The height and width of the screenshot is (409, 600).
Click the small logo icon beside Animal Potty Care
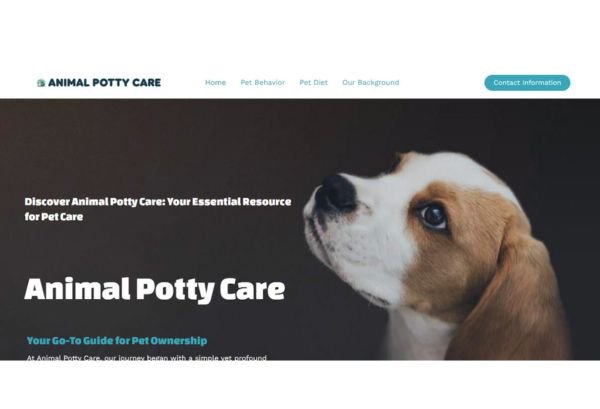41,83
